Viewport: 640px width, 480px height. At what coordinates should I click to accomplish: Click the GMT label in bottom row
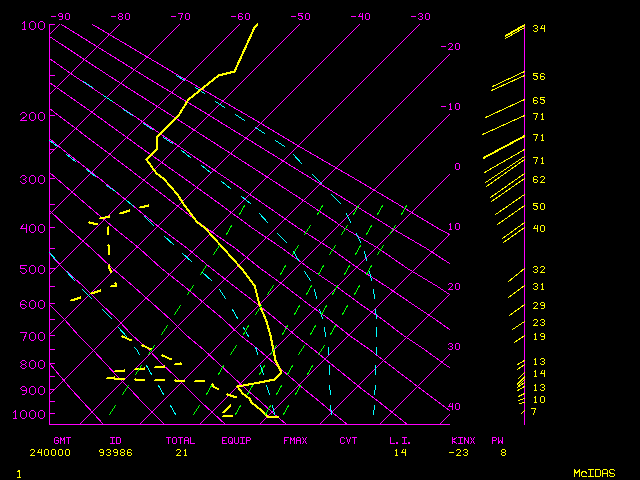point(62,440)
